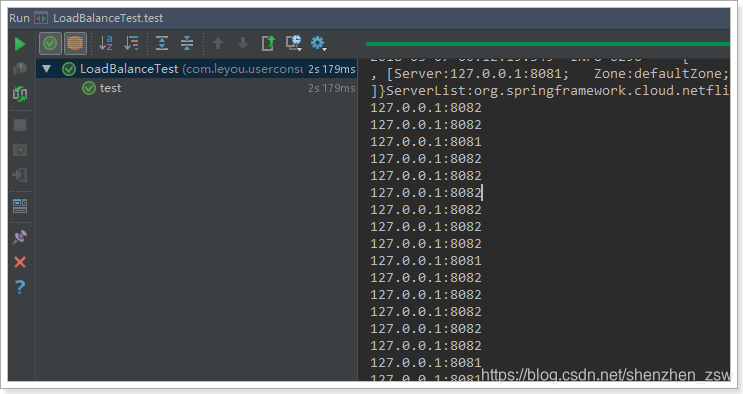Click the grey stop square icon
The height and width of the screenshot is (394, 743).
20,125
